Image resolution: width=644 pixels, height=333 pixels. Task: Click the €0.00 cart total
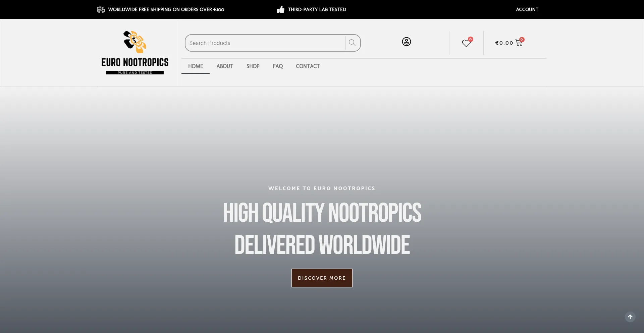click(504, 43)
